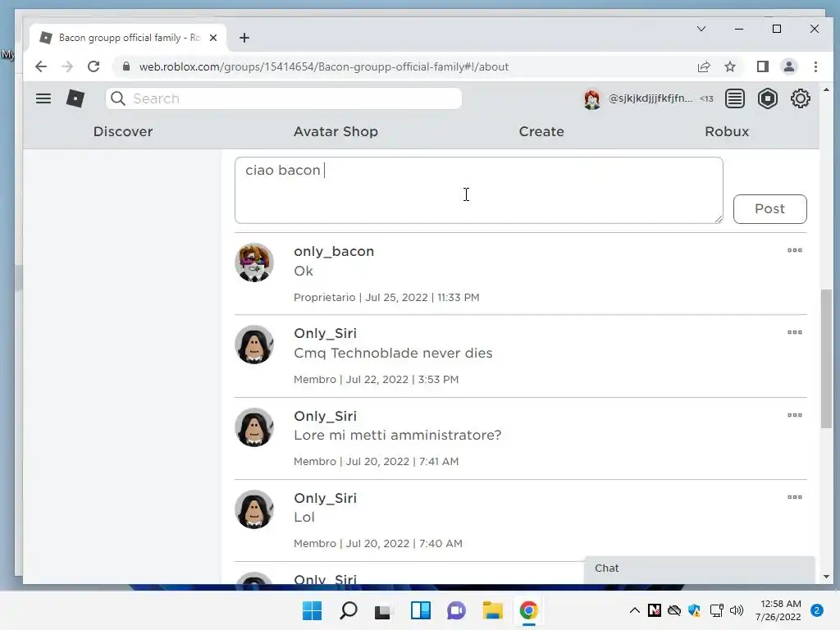Click the Chrome icon in the taskbar

click(528, 610)
